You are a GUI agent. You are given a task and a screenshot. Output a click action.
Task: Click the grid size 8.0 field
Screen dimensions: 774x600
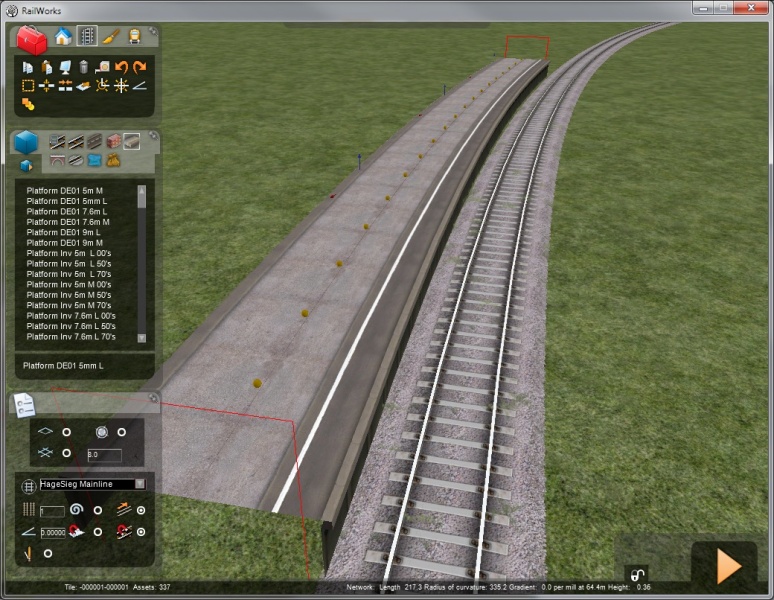point(104,455)
